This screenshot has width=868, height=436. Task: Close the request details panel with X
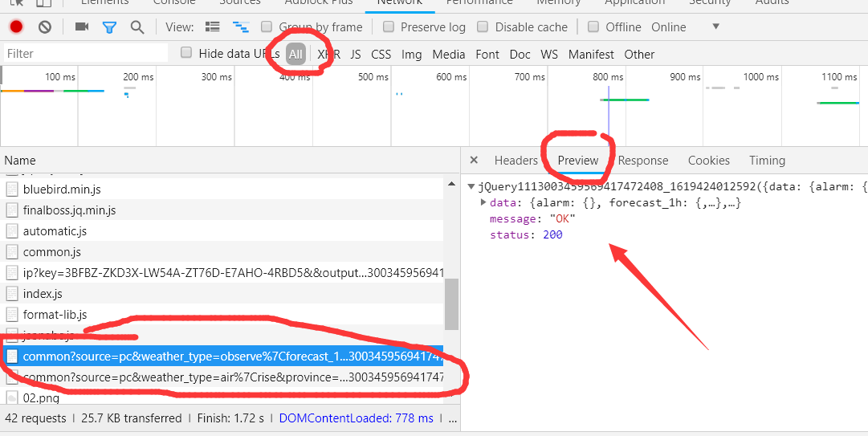[x=474, y=160]
